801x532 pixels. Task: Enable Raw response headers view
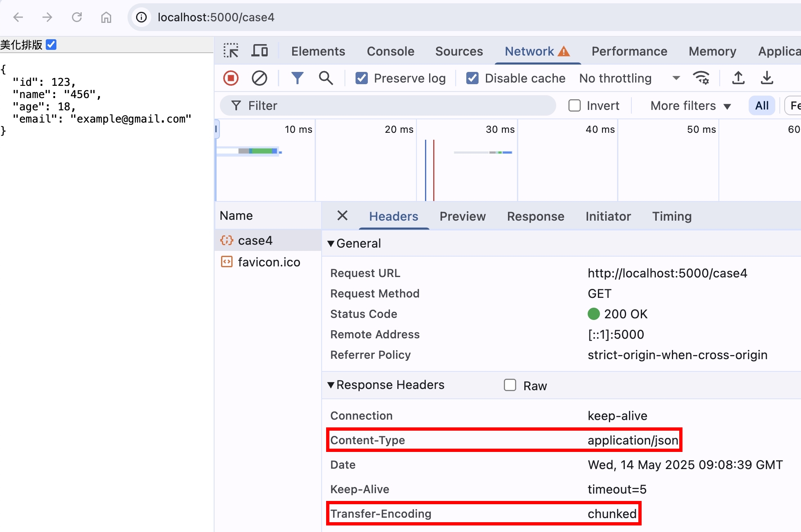[x=510, y=385]
